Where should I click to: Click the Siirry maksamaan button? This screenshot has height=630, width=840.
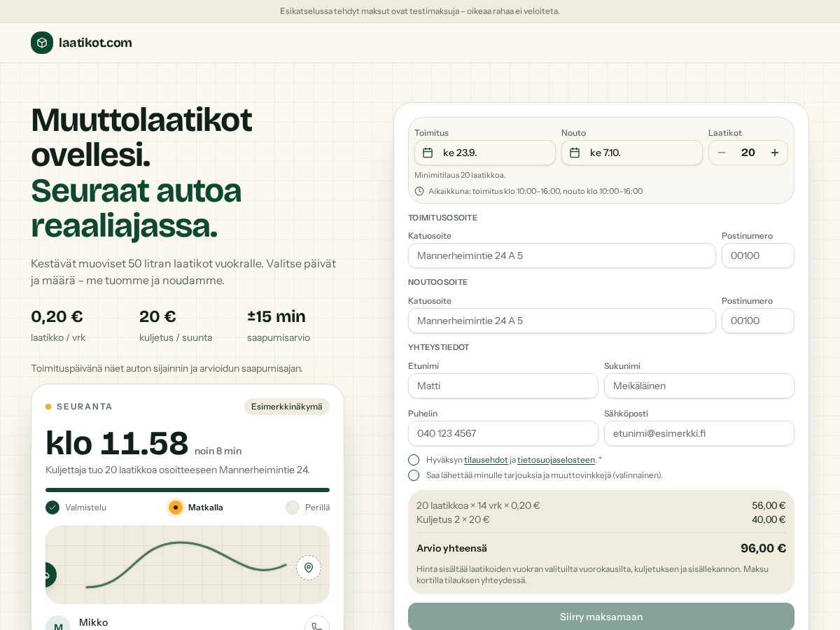(601, 617)
